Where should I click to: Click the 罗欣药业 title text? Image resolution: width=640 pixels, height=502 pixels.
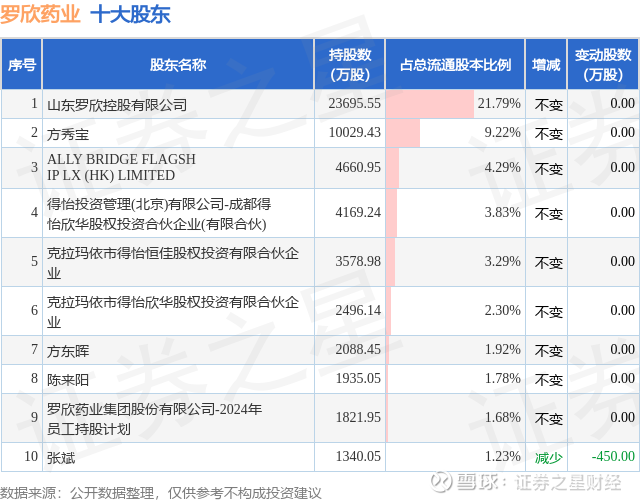40,14
